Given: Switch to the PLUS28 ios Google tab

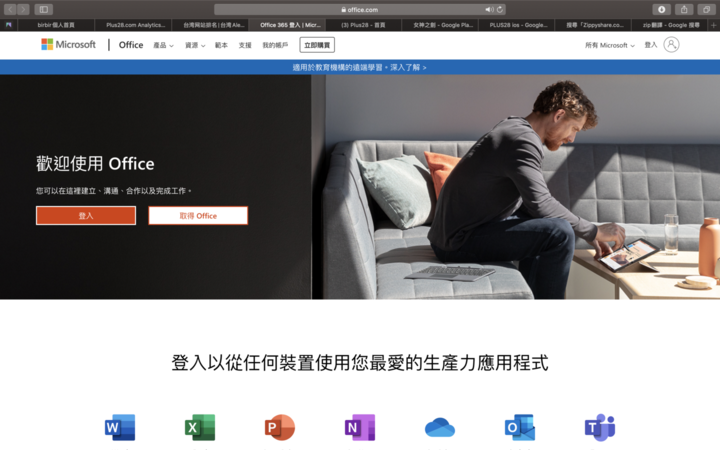Looking at the screenshot, I should pyautogui.click(x=517, y=25).
